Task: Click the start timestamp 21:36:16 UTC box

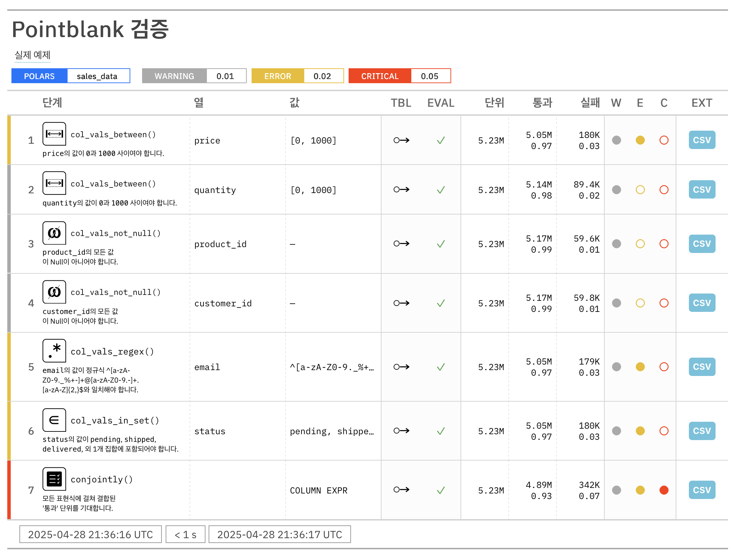Action: (90, 534)
